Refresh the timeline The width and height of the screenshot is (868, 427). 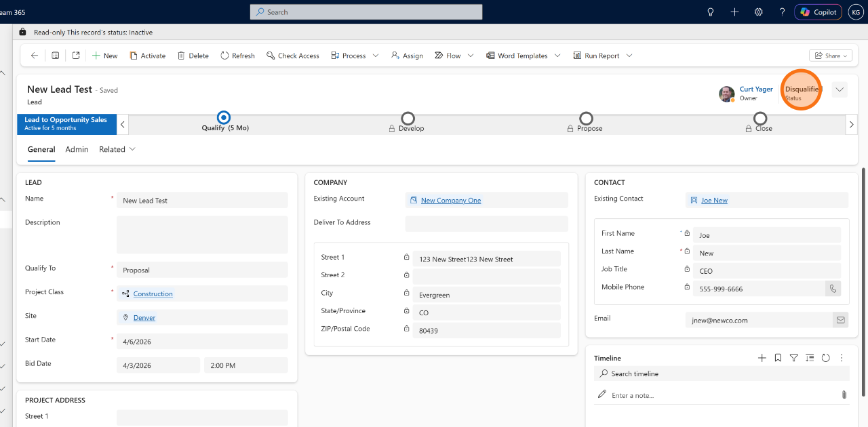pos(825,358)
